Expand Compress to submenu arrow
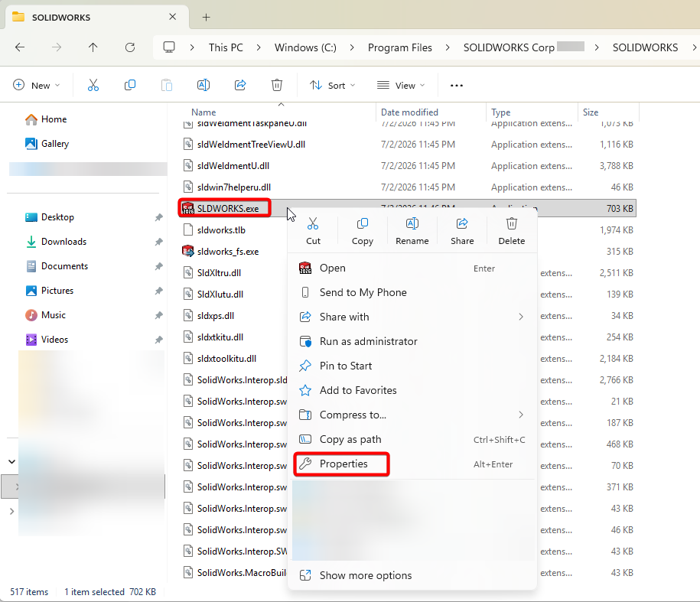The height and width of the screenshot is (602, 700). click(x=521, y=415)
